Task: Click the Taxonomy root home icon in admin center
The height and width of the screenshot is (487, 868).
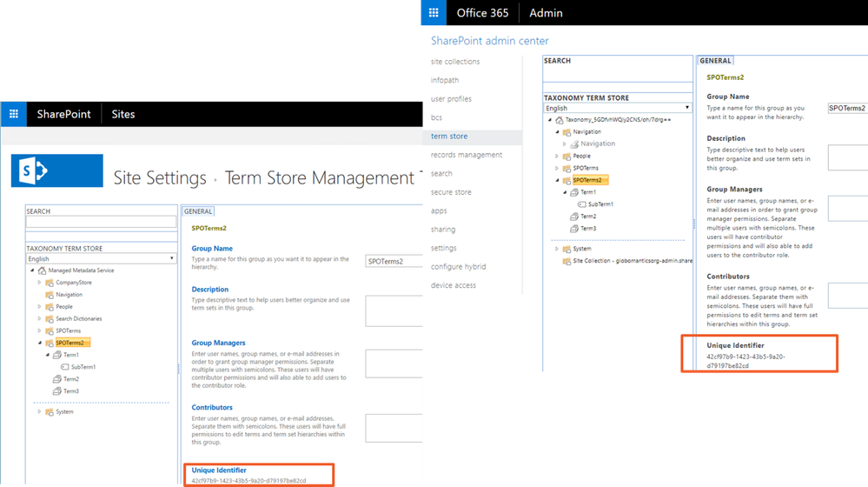Action: coord(559,120)
